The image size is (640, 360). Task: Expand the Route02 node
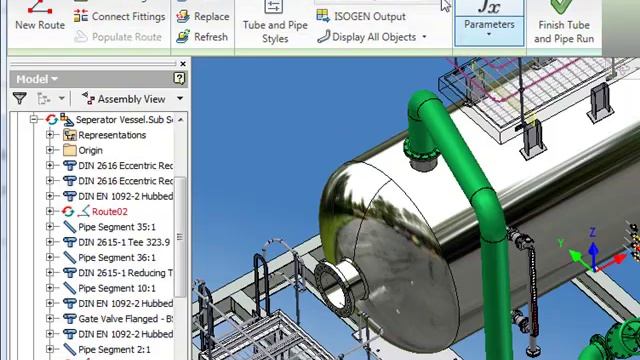coord(50,211)
